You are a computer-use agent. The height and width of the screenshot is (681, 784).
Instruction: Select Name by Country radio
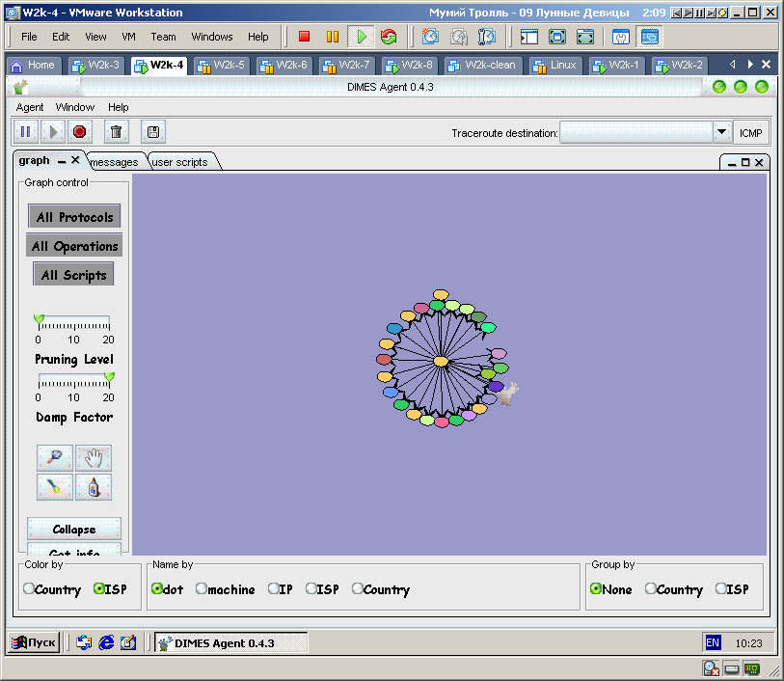[381, 589]
